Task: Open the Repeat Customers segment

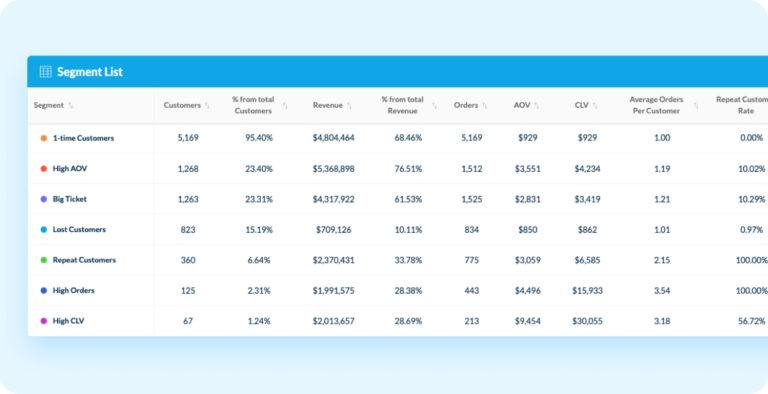Action: coord(84,260)
